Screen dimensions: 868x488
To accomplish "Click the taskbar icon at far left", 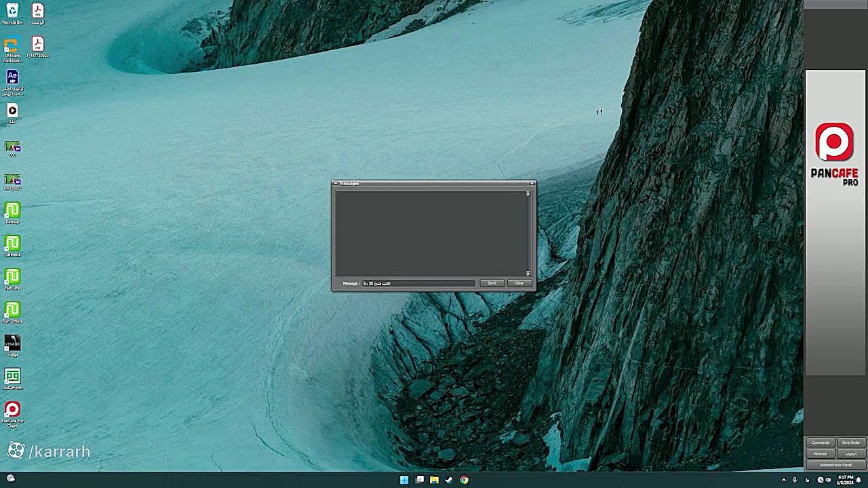I will [11, 478].
